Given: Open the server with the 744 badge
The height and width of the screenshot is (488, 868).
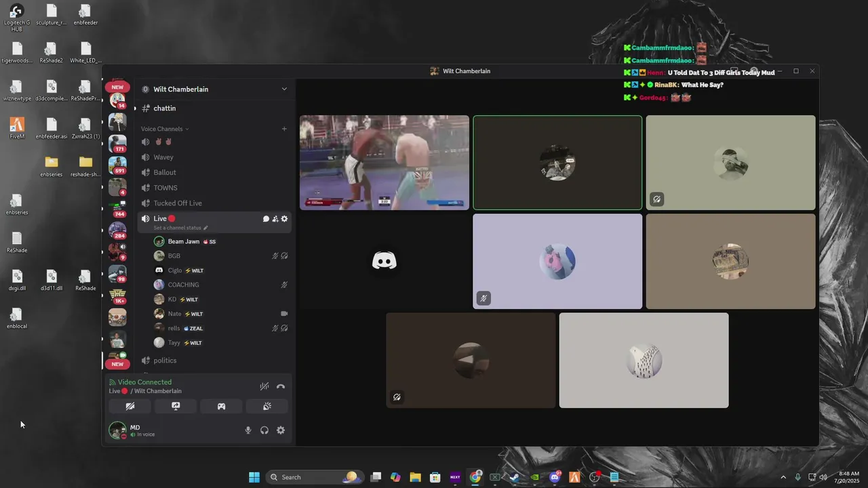Looking at the screenshot, I should coord(117,209).
